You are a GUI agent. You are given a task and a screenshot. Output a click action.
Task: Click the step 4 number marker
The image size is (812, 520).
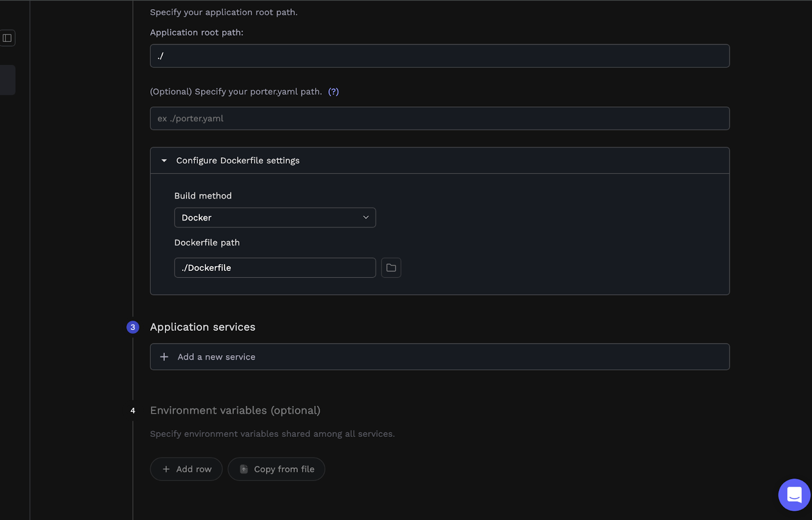(x=133, y=411)
